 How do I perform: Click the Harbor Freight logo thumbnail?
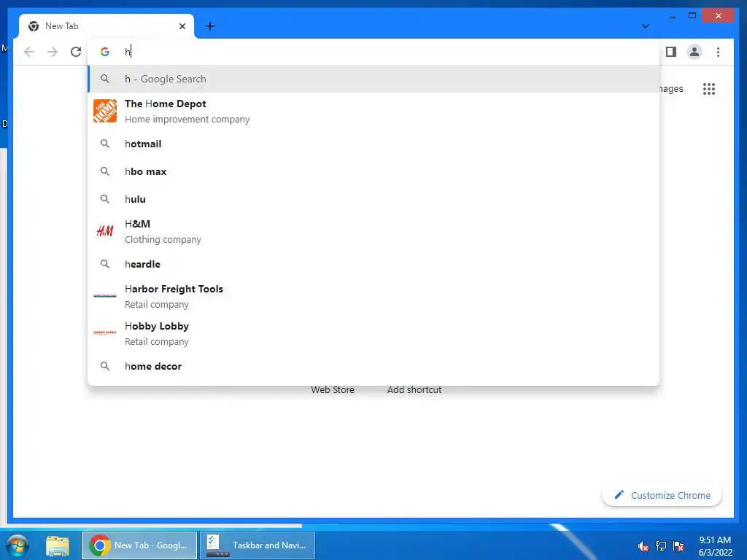105,296
